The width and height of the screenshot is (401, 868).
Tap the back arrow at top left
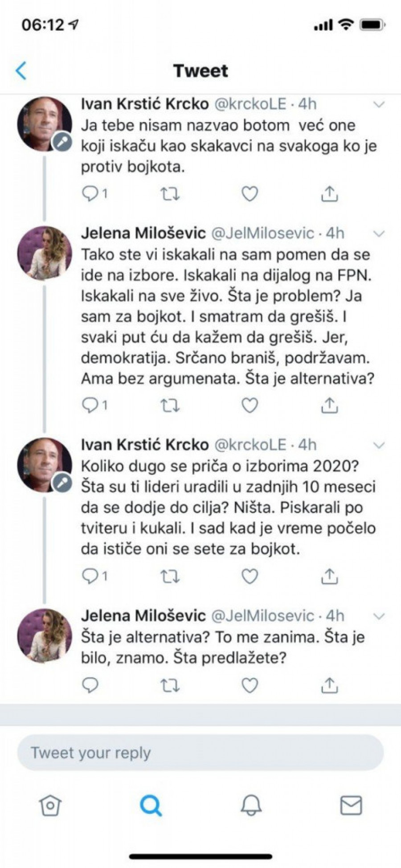(21, 71)
